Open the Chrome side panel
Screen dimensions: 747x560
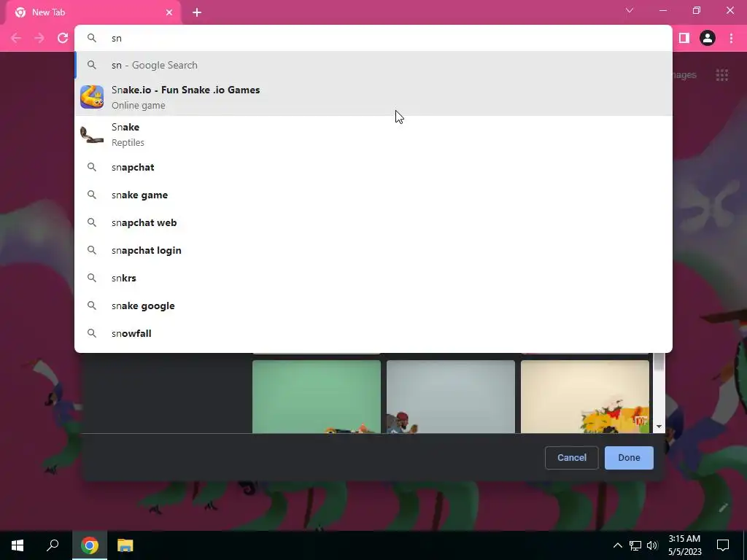click(x=684, y=38)
